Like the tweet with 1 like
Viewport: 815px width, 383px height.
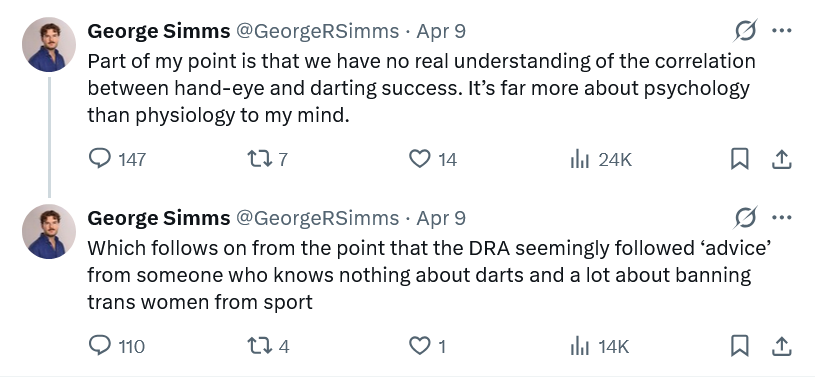(428, 346)
